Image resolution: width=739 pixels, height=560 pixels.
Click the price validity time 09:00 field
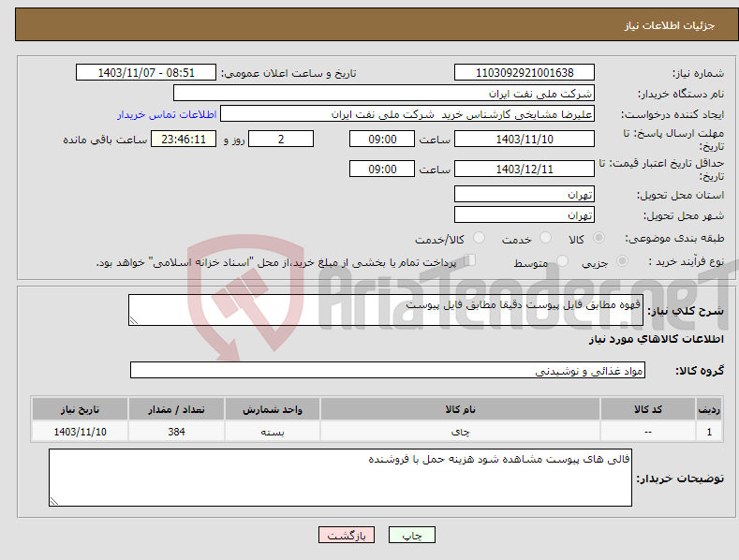pos(382,169)
